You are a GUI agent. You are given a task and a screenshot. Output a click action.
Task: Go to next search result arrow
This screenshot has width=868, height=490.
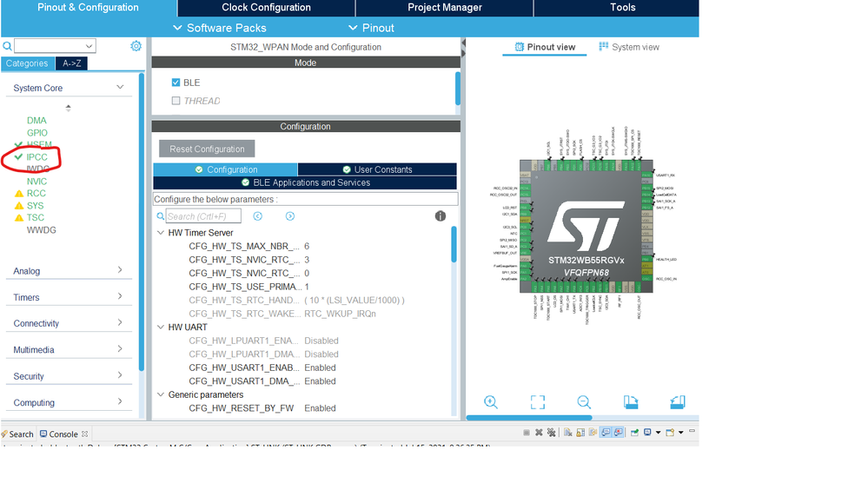point(290,216)
